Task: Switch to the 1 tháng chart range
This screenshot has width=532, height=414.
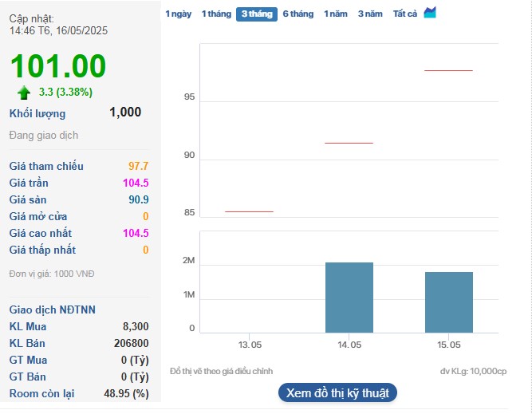Action: click(215, 14)
